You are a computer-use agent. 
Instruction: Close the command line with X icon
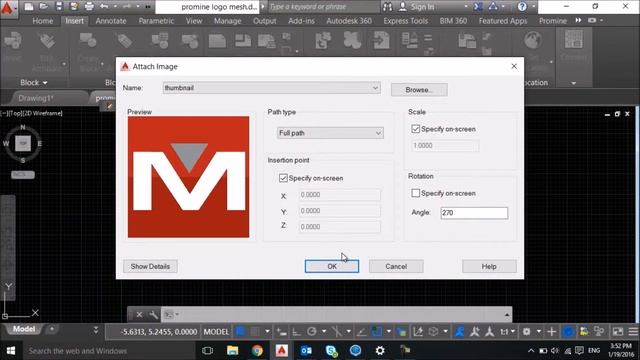coord(139,315)
